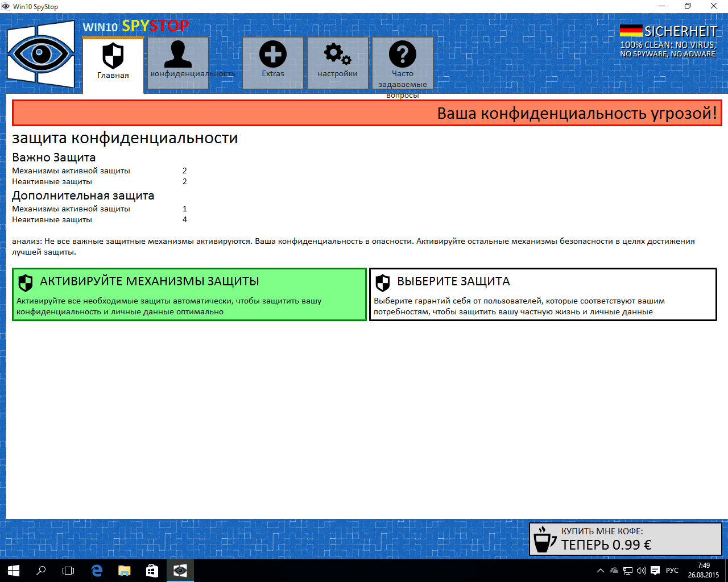
Task: Click the gears settings icon
Action: pos(338,54)
